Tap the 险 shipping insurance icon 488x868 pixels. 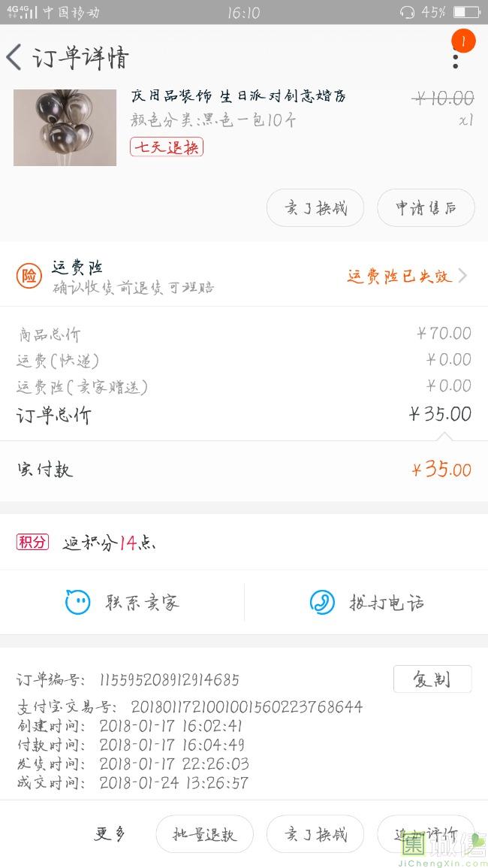[29, 277]
